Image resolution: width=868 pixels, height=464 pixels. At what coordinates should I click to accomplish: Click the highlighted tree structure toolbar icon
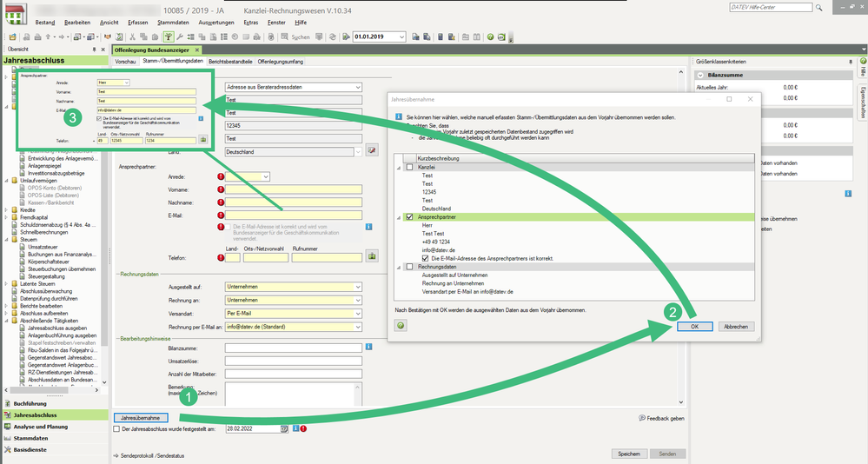point(168,37)
